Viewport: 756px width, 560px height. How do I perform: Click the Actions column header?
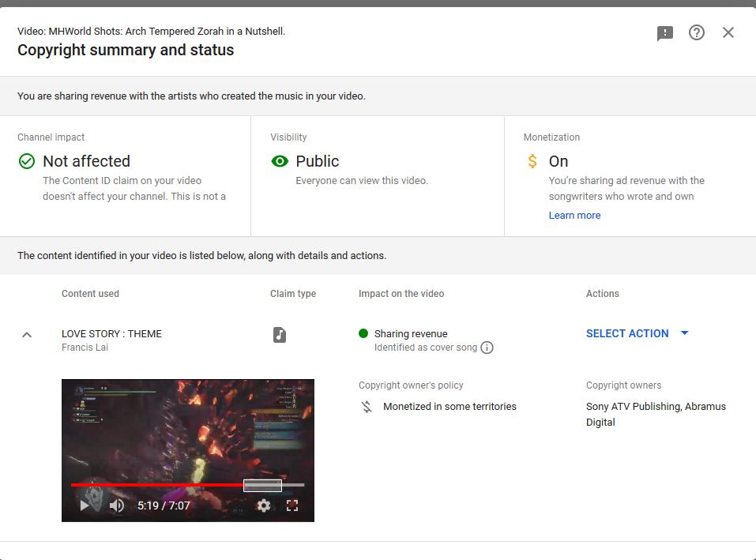pos(603,294)
